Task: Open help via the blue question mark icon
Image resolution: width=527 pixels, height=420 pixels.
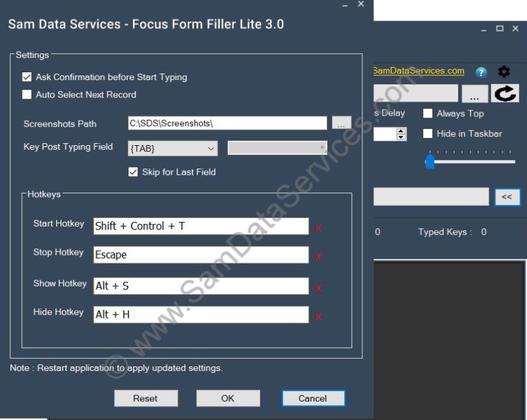Action: [481, 72]
